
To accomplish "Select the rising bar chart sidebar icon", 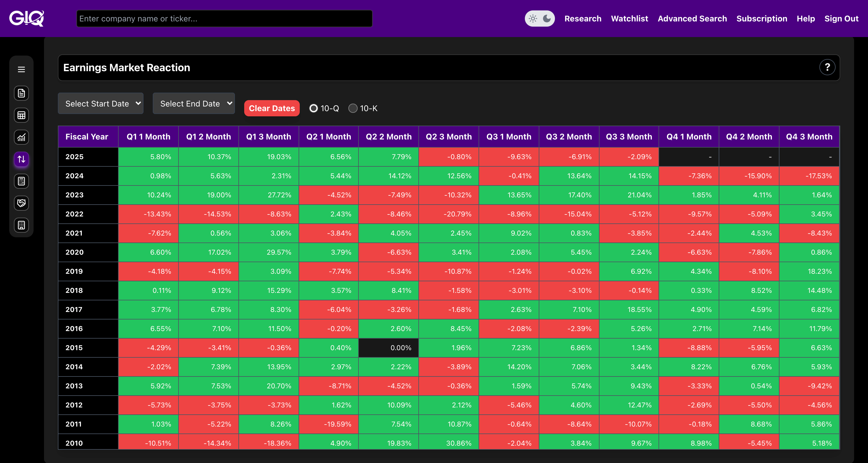I will point(21,137).
